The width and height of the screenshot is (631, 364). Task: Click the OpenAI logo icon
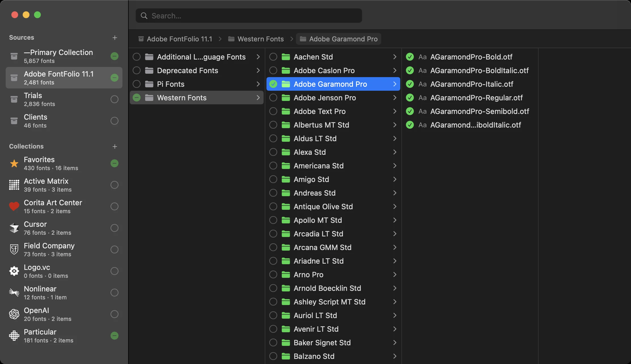point(14,314)
